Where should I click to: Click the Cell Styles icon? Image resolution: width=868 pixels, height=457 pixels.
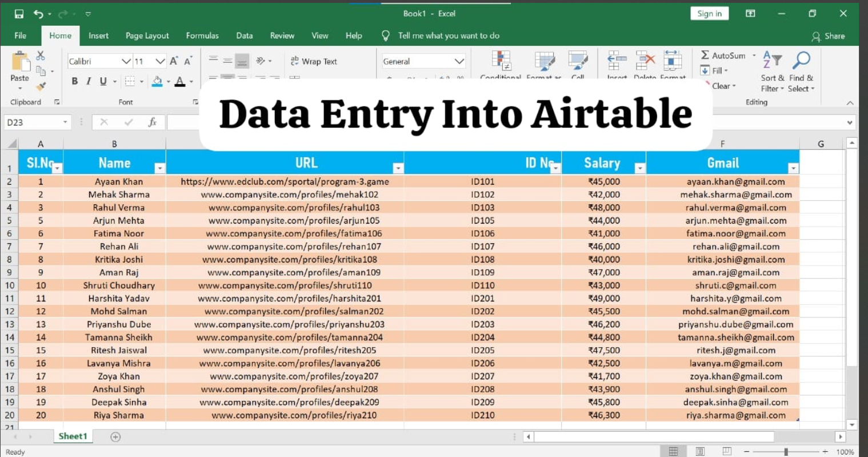pyautogui.click(x=578, y=61)
